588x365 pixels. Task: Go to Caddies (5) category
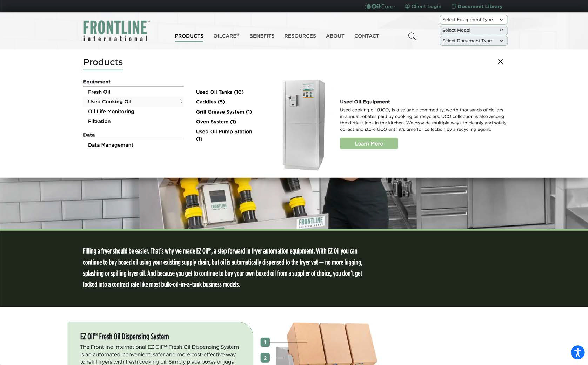click(210, 102)
